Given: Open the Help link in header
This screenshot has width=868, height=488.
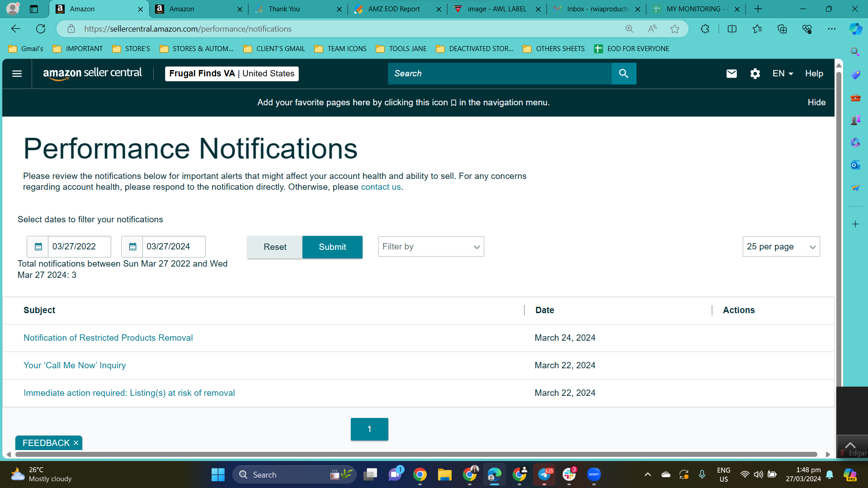Looking at the screenshot, I should pos(814,74).
